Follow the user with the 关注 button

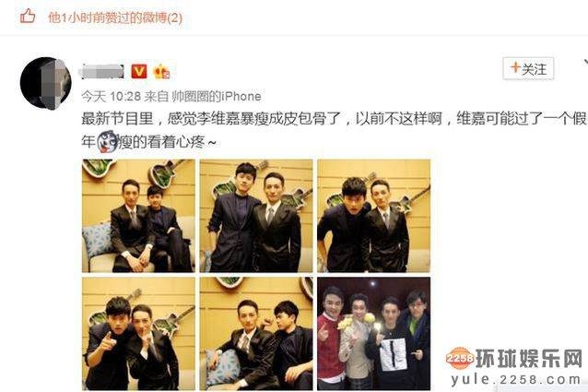[x=528, y=68]
